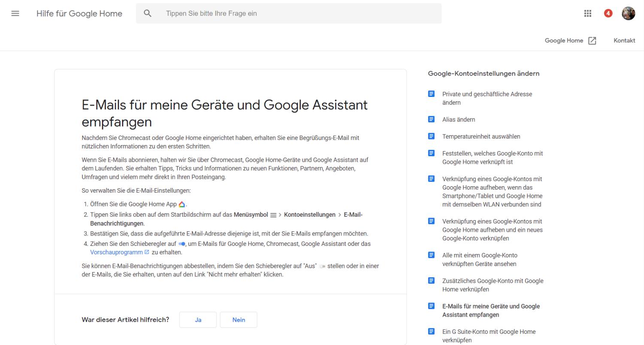Click the search magnifier icon
644x345 pixels.
click(x=148, y=13)
